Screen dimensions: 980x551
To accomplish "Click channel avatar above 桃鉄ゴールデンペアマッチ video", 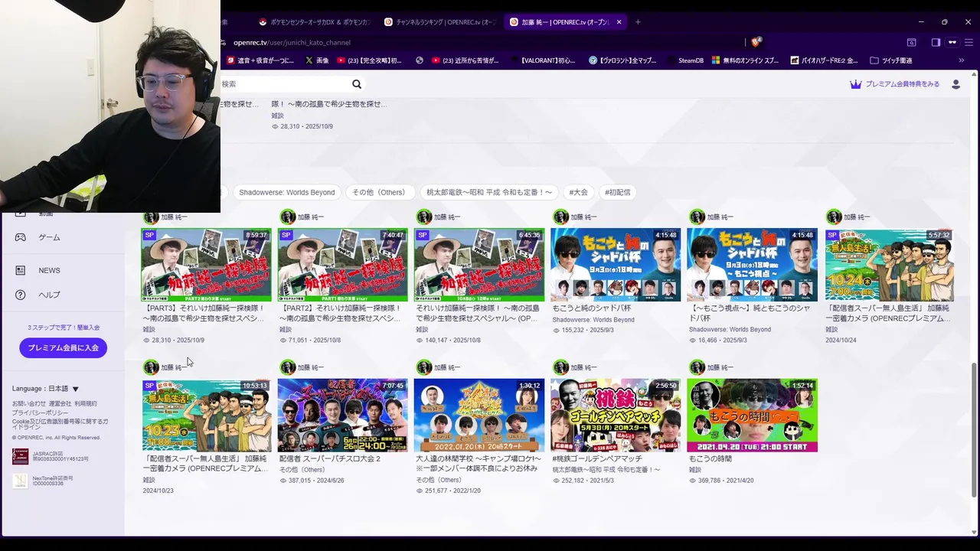I will [x=560, y=367].
